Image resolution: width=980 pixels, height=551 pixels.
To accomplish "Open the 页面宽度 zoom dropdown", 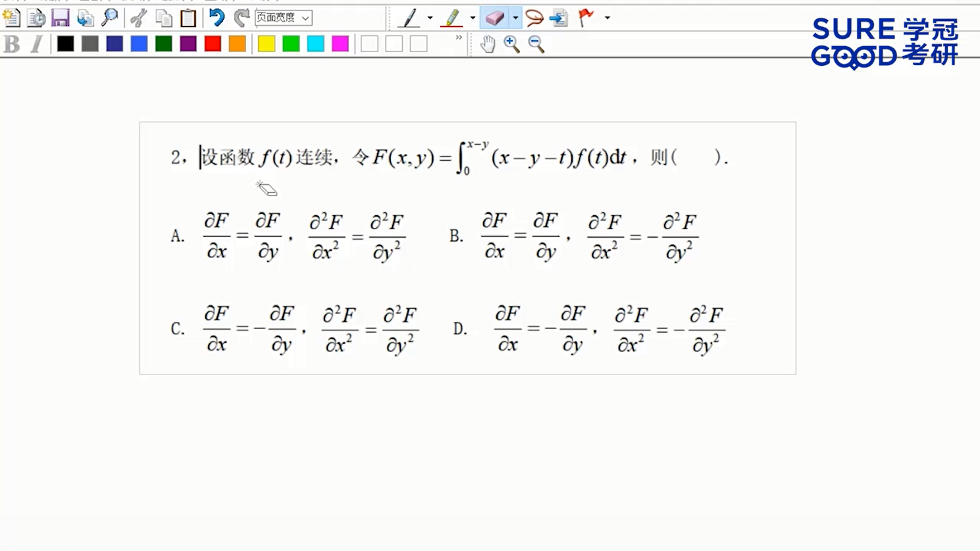I will click(283, 18).
